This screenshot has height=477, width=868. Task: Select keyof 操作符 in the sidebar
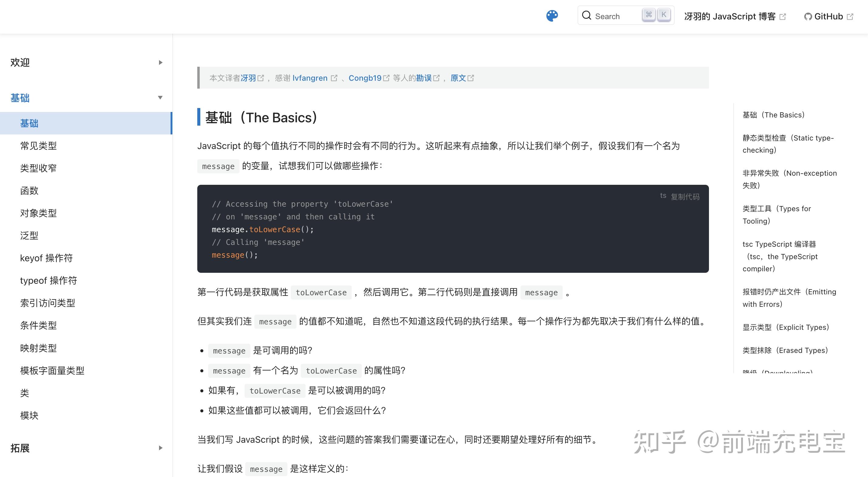click(47, 258)
